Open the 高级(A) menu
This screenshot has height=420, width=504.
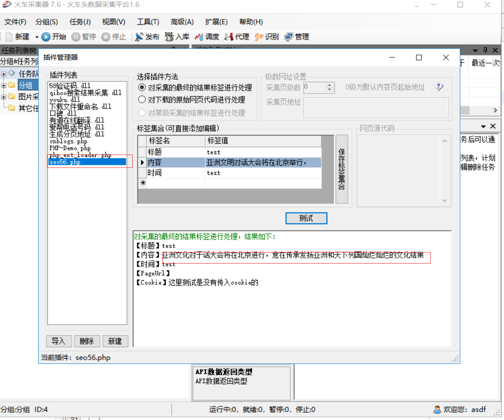pyautogui.click(x=182, y=22)
